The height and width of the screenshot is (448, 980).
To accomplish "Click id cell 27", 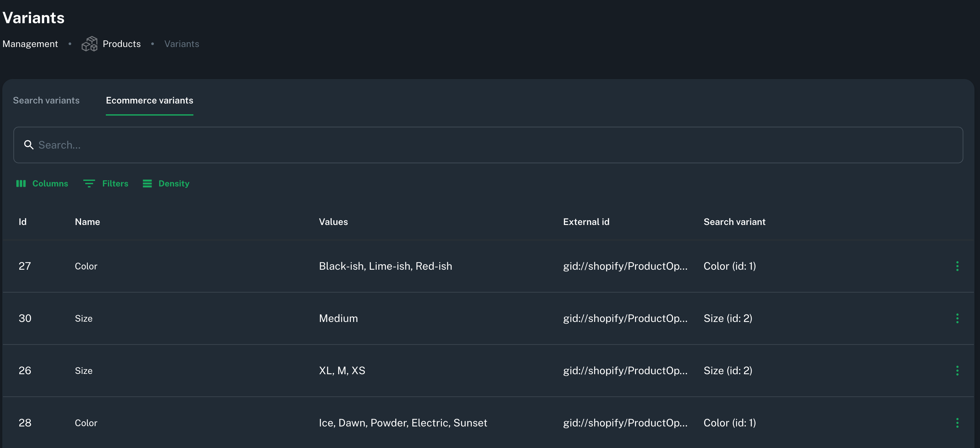I will pos(25,266).
